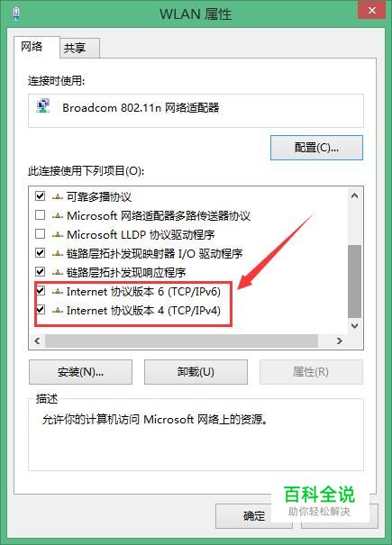Image resolution: width=392 pixels, height=545 pixels.
Task: Click the icon for 链路层拓扑发现映射器 I/O 驱动程序
Action: (58, 254)
